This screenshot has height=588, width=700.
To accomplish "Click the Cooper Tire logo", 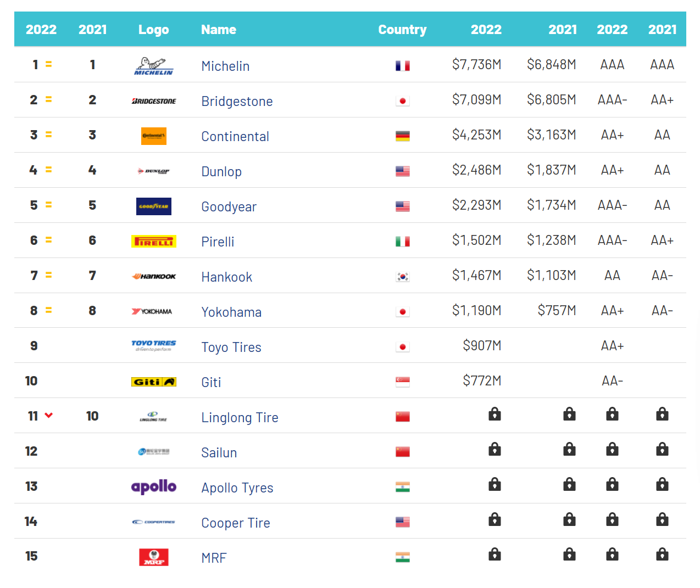I will (x=154, y=522).
